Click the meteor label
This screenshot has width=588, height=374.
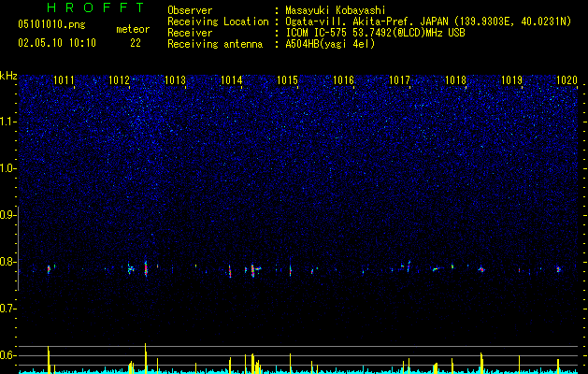point(133,29)
